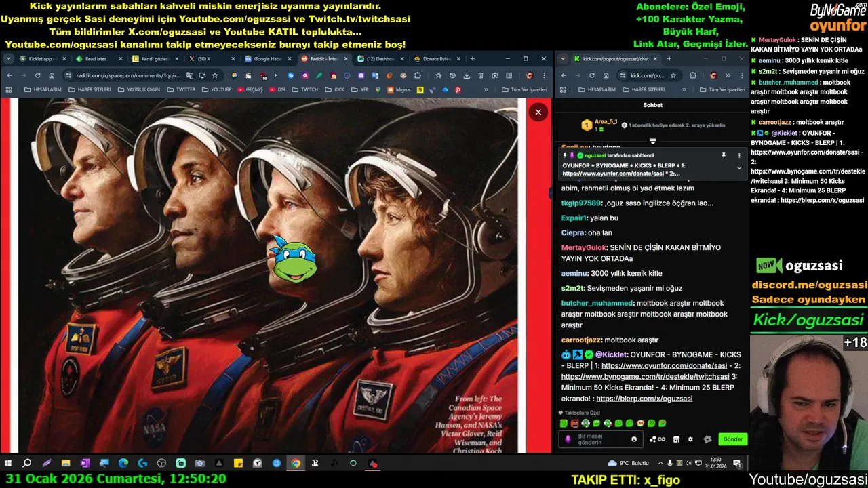Close the Reddit image lightbox with red X
Screen dimensions: 868x488
(x=538, y=112)
